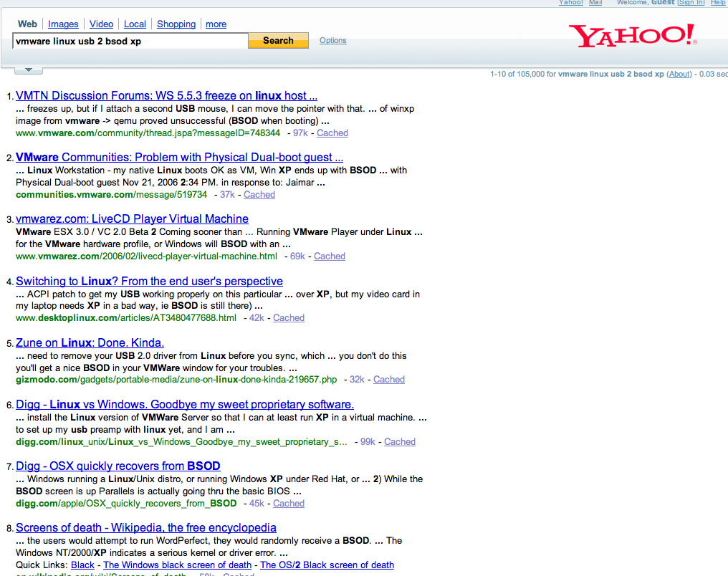Screen dimensions: 728x576
Task: Switch to the Images tab
Action: tap(63, 24)
